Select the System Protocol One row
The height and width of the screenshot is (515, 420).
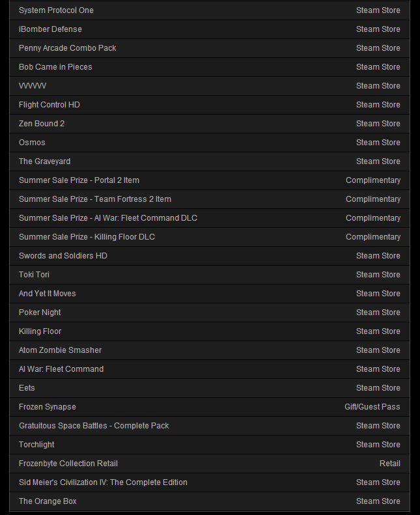pyautogui.click(x=210, y=10)
